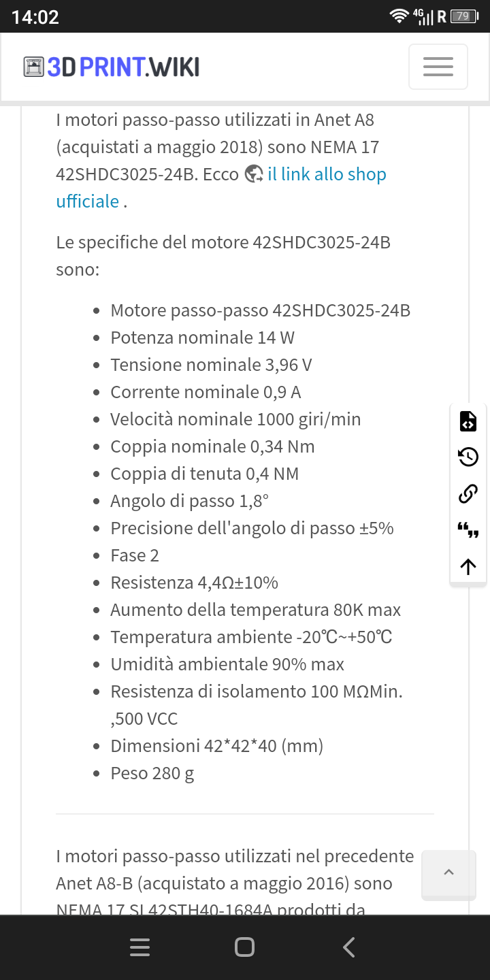Viewport: 490px width, 980px height.
Task: Show page source via file-code icon
Action: pyautogui.click(x=468, y=421)
